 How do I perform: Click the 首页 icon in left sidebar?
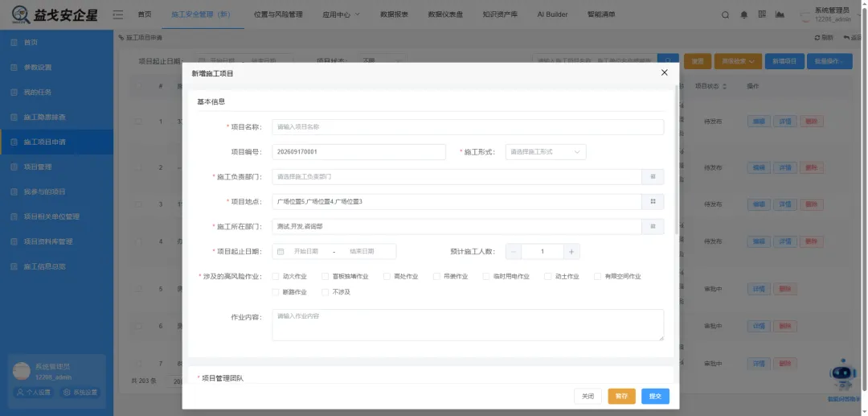click(14, 42)
